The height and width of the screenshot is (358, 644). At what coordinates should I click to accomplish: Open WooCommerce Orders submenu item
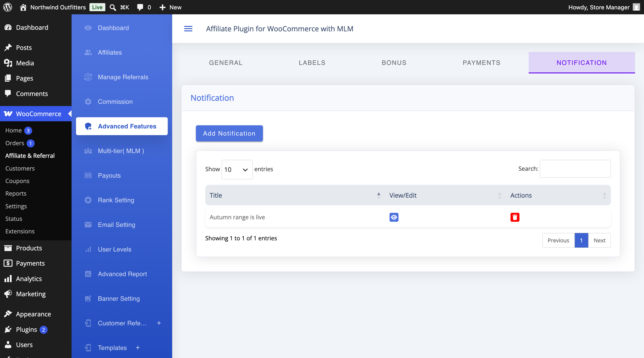15,143
